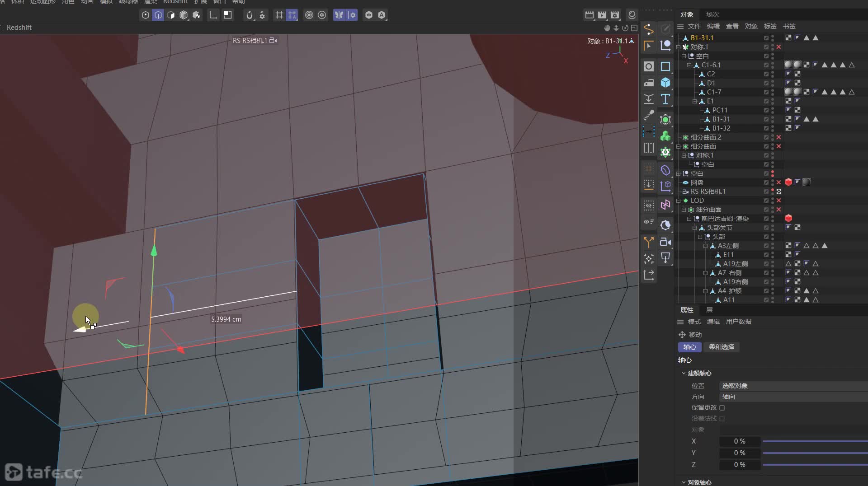
Task: Click the 轴心 button
Action: pos(689,347)
